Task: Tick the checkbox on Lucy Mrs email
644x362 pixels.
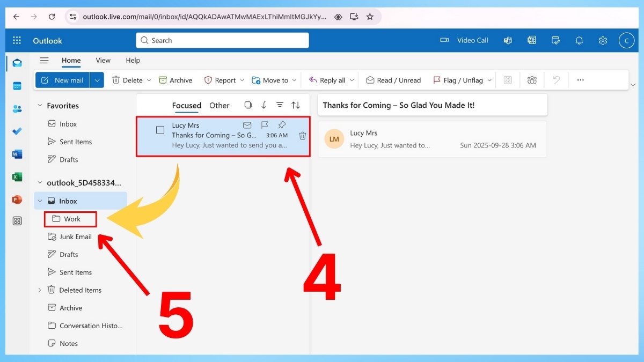Action: coord(160,130)
